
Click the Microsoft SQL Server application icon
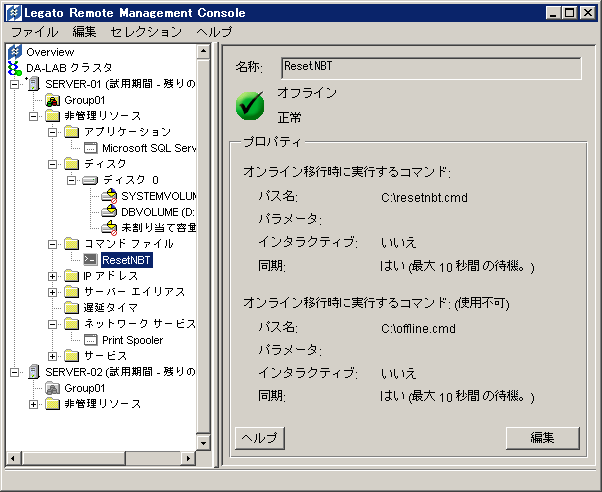tap(91, 148)
